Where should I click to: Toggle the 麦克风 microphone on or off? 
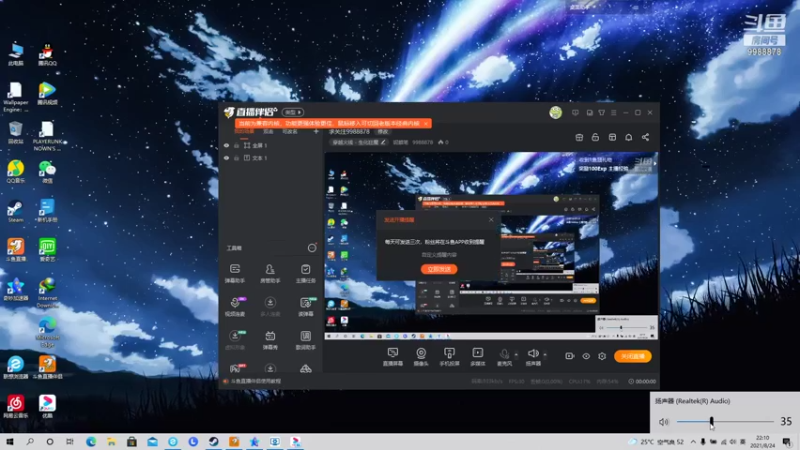(x=504, y=357)
